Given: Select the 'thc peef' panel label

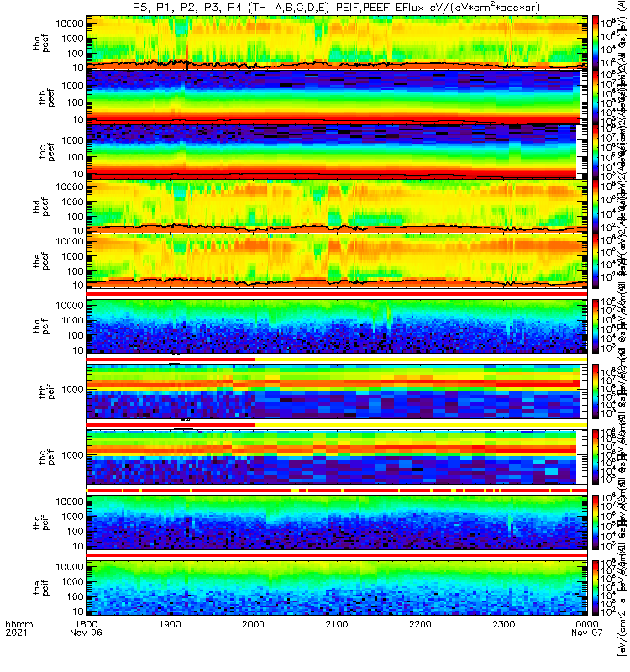Looking at the screenshot, I should click(x=46, y=152).
